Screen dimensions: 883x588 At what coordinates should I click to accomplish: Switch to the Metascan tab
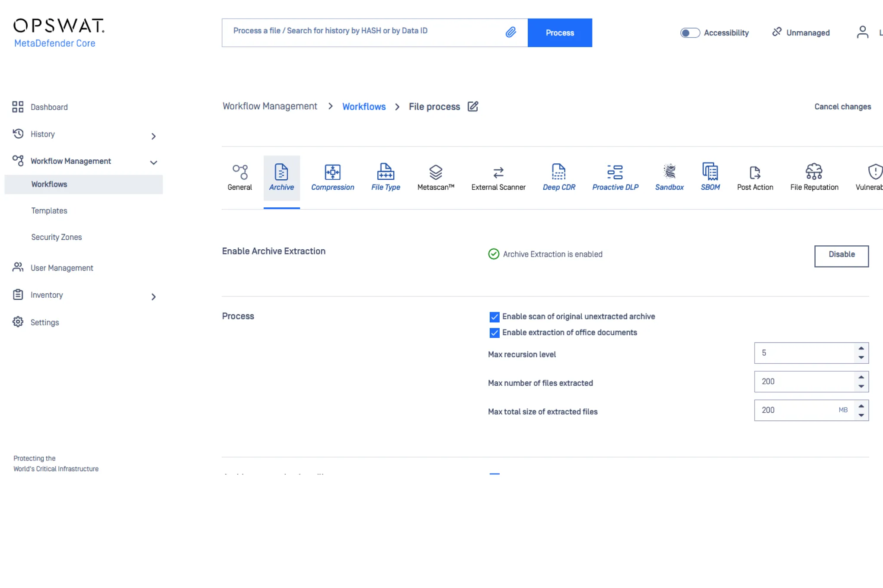click(436, 177)
